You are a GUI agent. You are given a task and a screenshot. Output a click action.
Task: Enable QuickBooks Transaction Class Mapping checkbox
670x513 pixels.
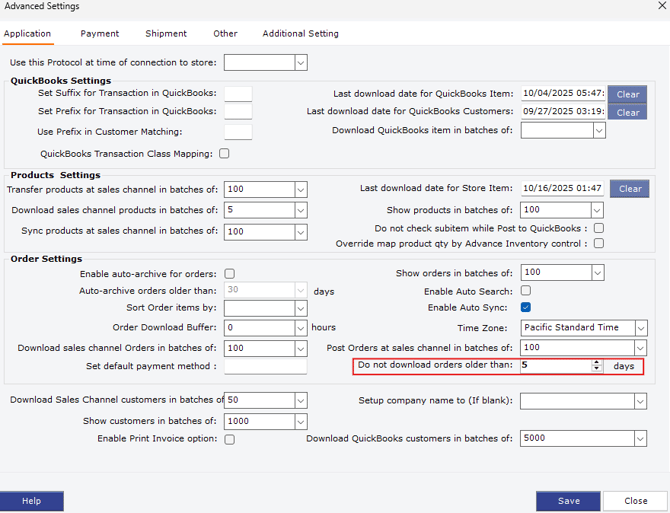click(x=224, y=153)
